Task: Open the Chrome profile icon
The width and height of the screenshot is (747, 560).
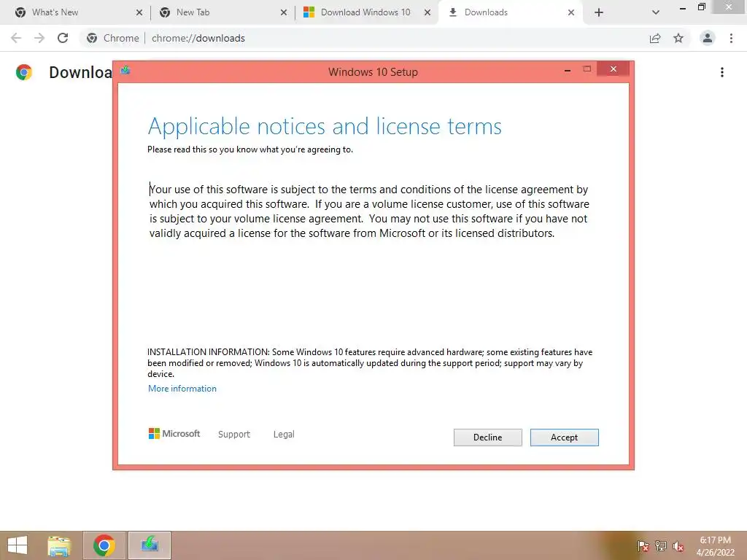Action: coord(708,38)
